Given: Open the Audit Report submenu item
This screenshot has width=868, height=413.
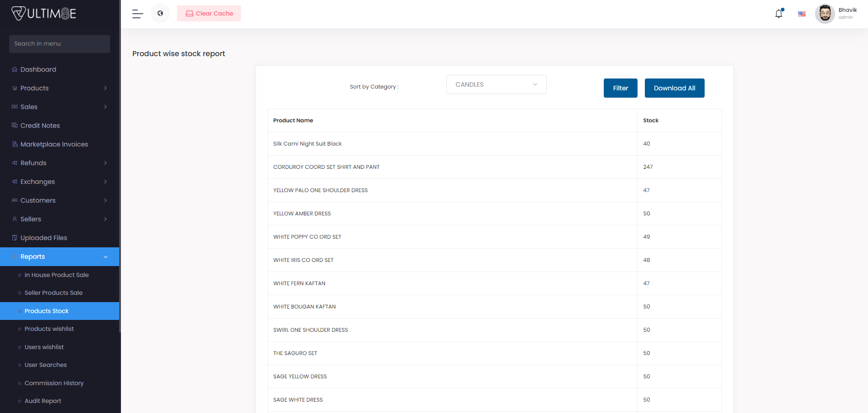Looking at the screenshot, I should [43, 401].
